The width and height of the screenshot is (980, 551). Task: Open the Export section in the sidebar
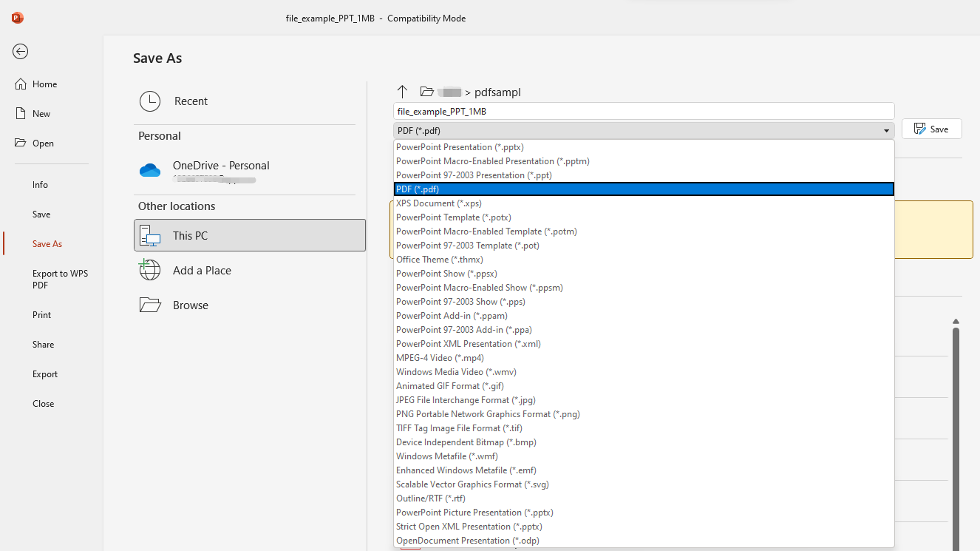click(44, 373)
